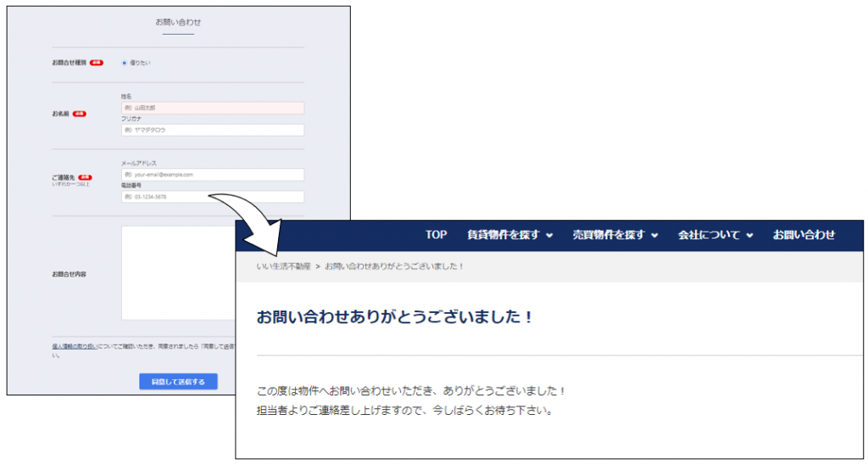Screen dimensions: 868x465
Task: Focus the メールアドレス email field
Action: tap(212, 175)
